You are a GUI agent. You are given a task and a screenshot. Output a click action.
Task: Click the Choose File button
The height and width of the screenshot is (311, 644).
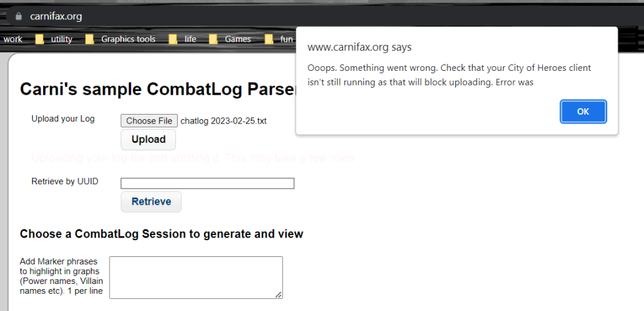[x=149, y=120]
